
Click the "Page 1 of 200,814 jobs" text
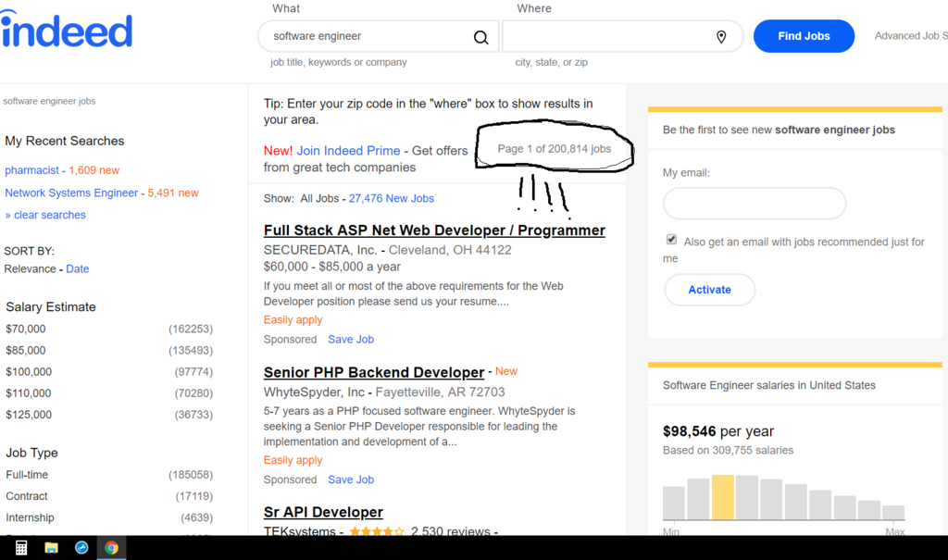[555, 149]
